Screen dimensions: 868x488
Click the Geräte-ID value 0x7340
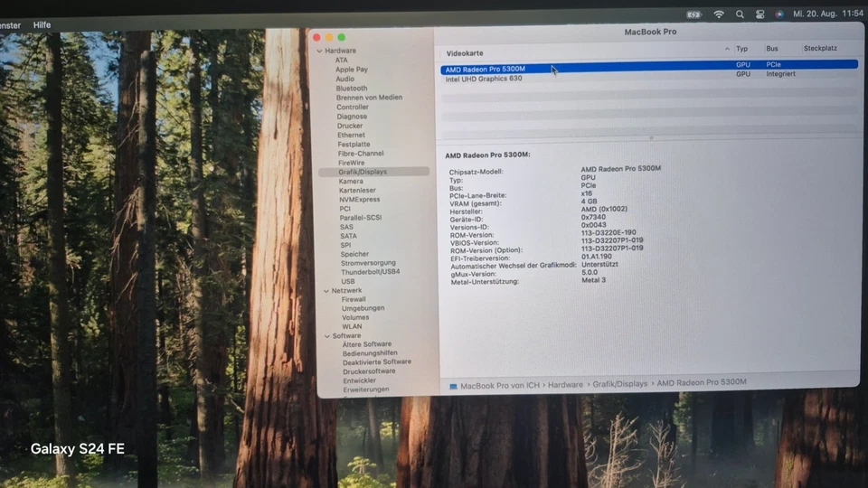tap(593, 217)
